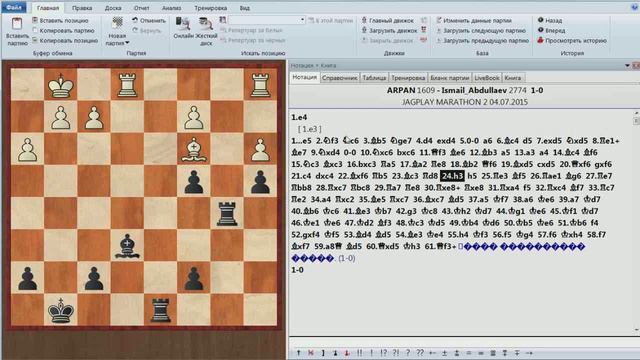Screen dimensions: 640x360
Task: Click the notation scrollbar up arrow
Action: pos(636,113)
